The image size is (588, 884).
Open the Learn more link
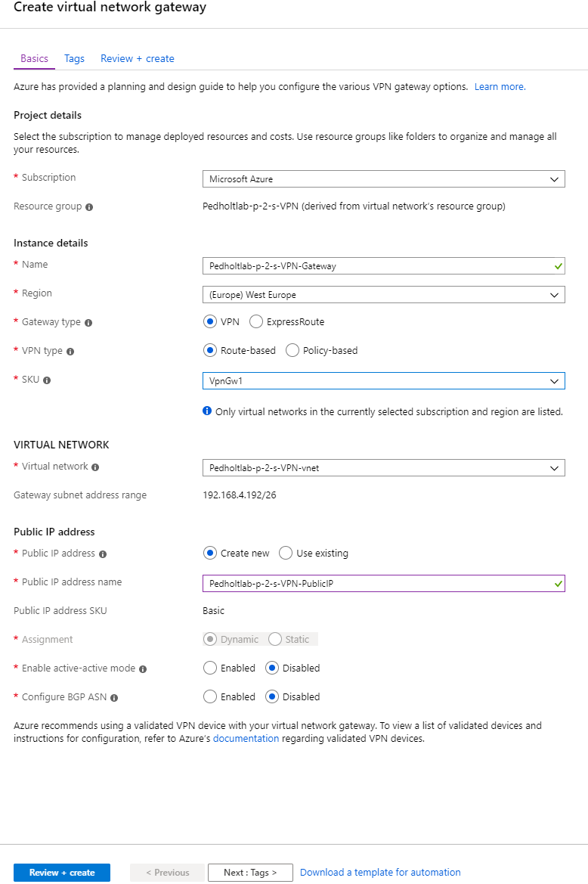500,86
